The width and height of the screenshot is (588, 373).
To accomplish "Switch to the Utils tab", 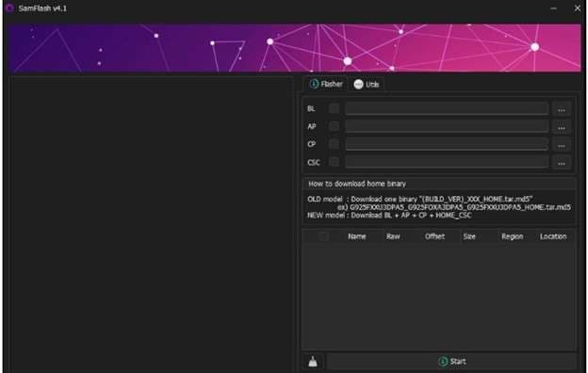I will 367,85.
